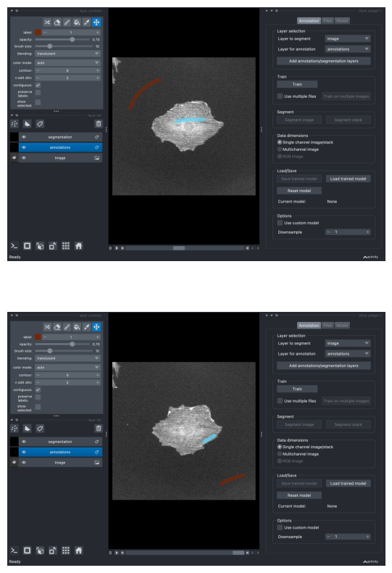Delete selected layer with trash icon in upper window
The width and height of the screenshot is (392, 573).
(99, 124)
